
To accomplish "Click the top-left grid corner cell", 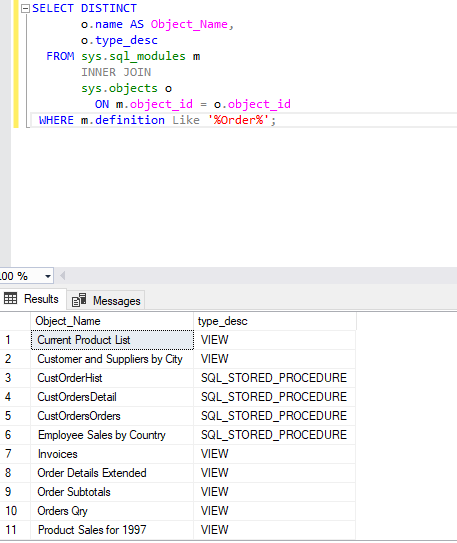I will pos(15,321).
